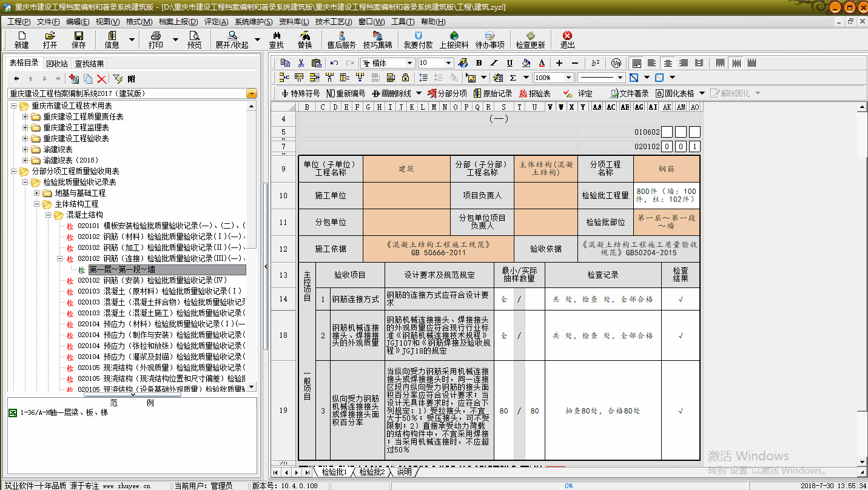Collapse the 混凝土结构 tree node
The height and width of the screenshot is (490, 868).
49,215
